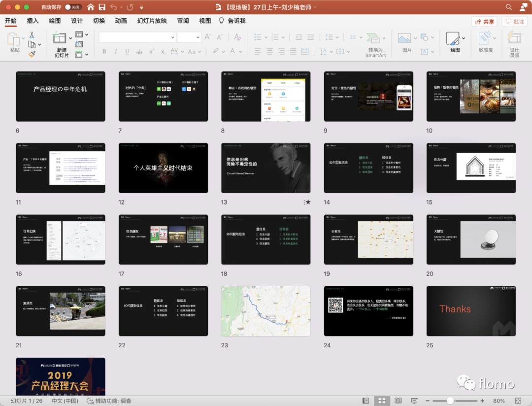Select the Thanks slide thumbnail
The height and width of the screenshot is (406, 532).
(471, 311)
